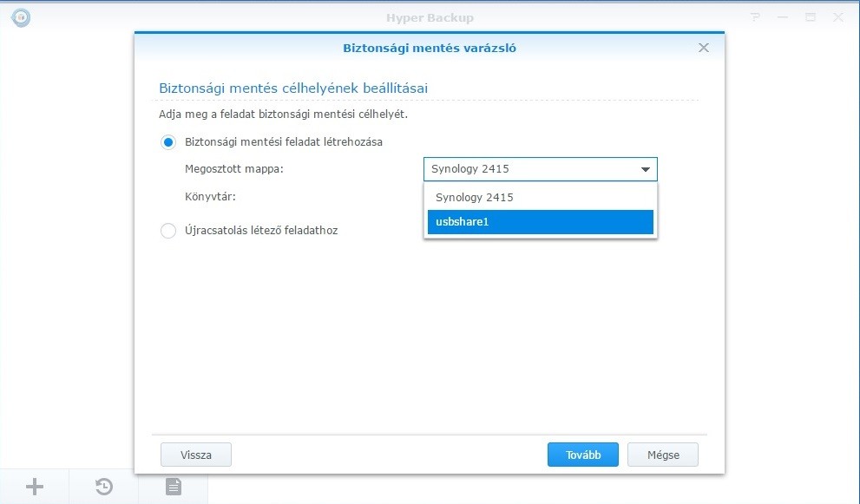The width and height of the screenshot is (860, 504).
Task: Click the 'Biztonsági mentés varázsló' title
Action: point(430,48)
